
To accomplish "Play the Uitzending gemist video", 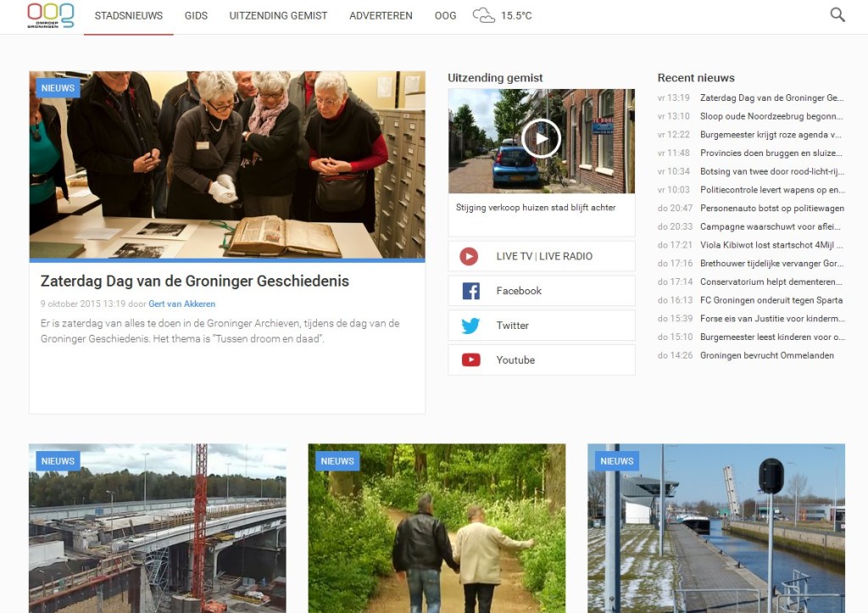I will coord(541,139).
